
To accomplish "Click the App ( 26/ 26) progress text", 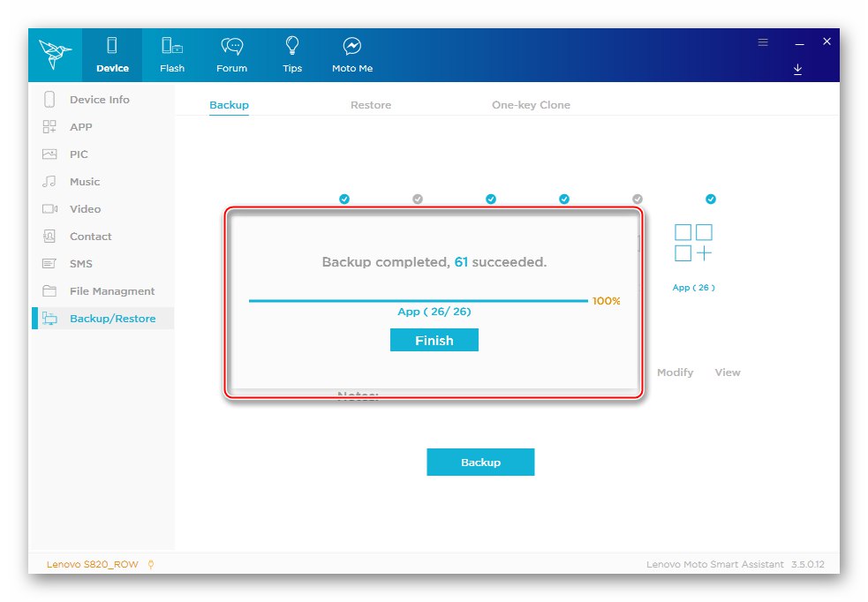I will (434, 312).
